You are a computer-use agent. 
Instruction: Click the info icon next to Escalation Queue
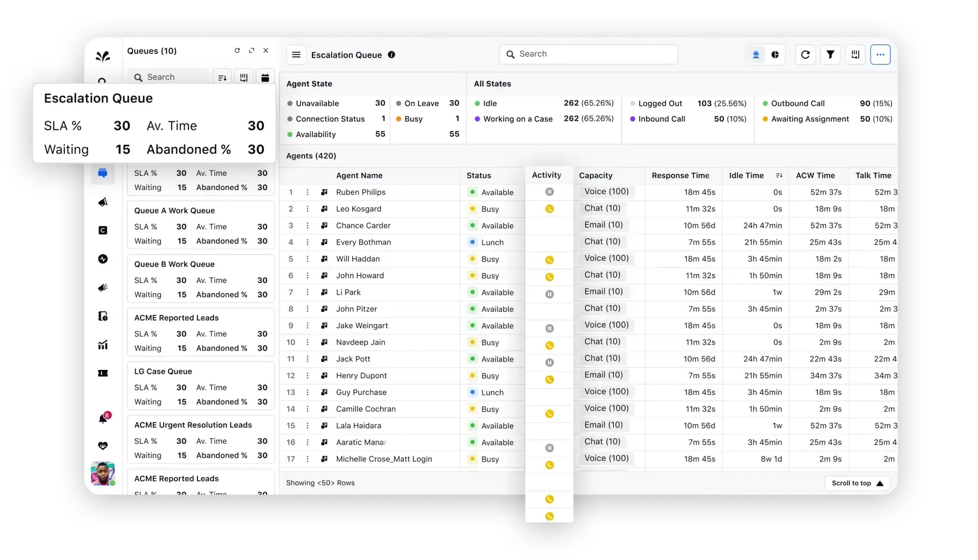(x=391, y=55)
